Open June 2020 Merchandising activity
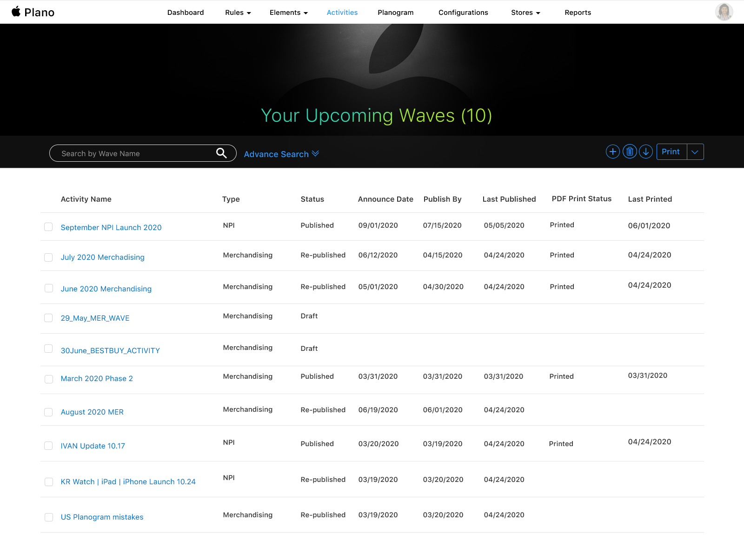Viewport: 744px width, 560px height. [x=106, y=289]
